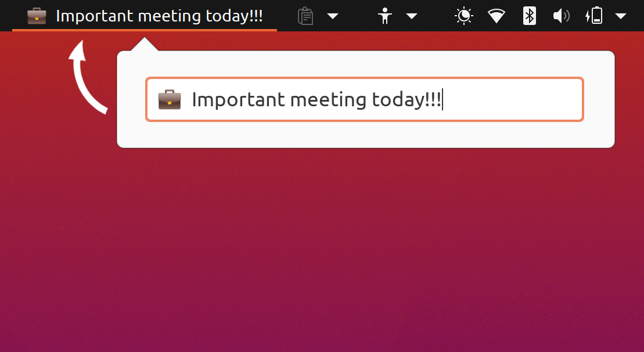The image size is (644, 352).
Task: Click the charging battery icon
Action: (594, 16)
